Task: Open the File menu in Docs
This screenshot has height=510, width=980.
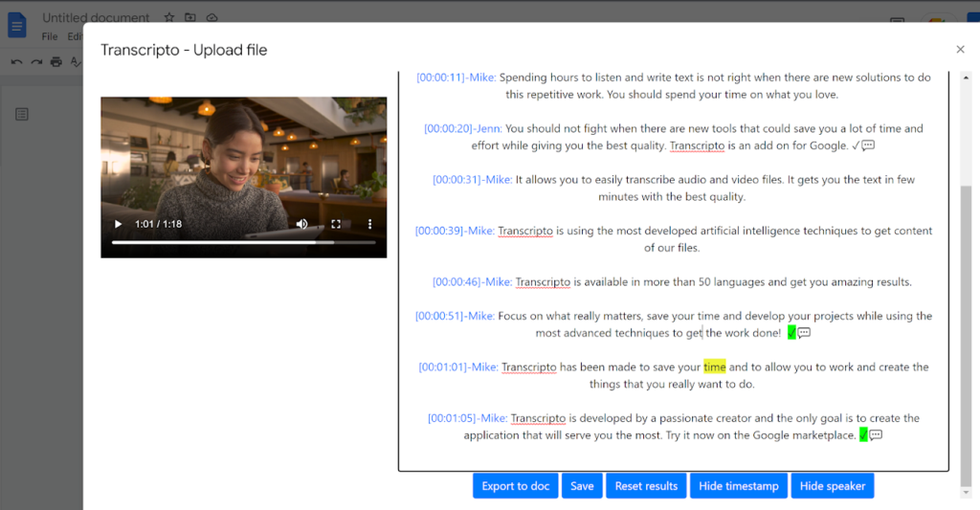Action: tap(50, 37)
